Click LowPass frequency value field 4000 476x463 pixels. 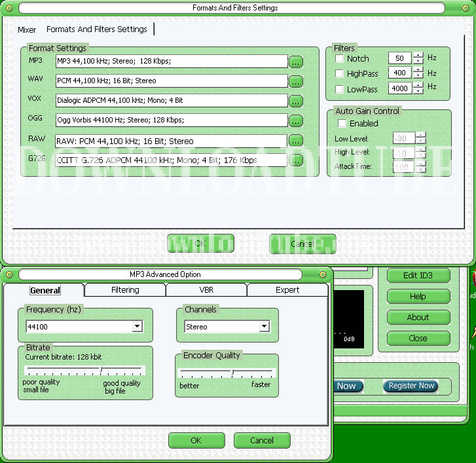tap(400, 88)
